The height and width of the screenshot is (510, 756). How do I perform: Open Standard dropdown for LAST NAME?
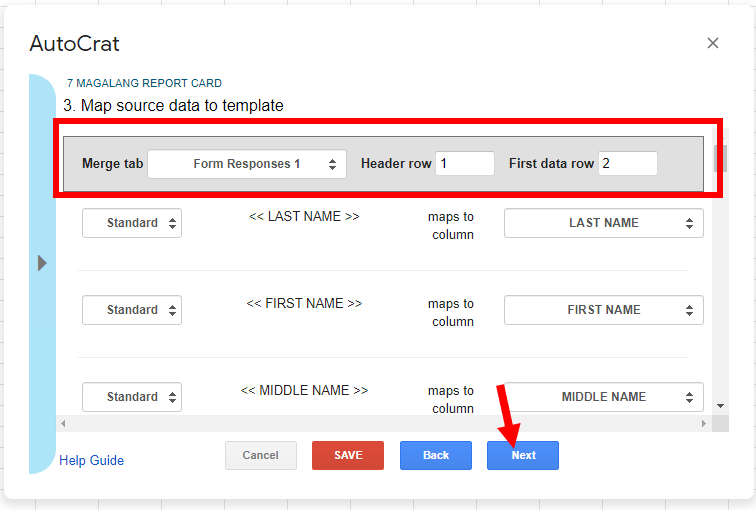132,223
